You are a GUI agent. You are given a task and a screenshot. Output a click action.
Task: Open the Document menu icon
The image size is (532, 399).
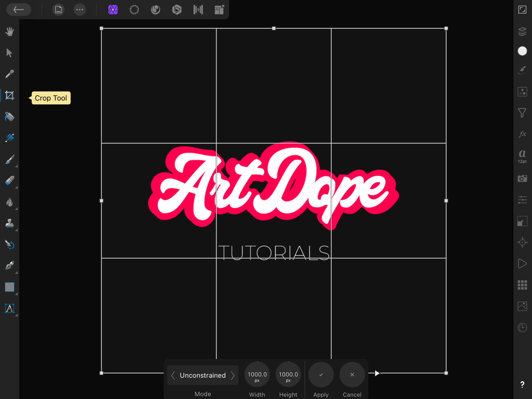coord(58,10)
